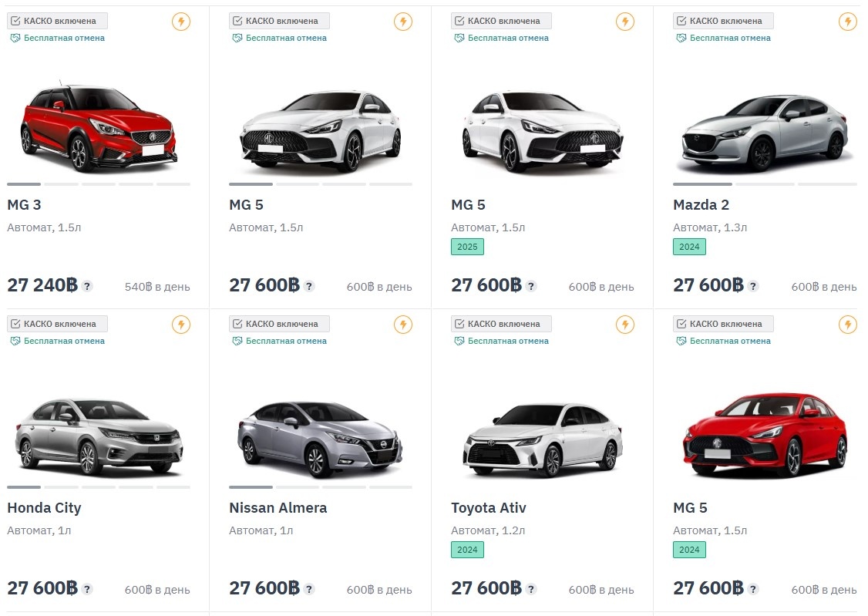This screenshot has height=616, width=868.
Task: Click the shield icon next to Бесплатная отмена on Mazda 2
Action: tap(681, 38)
